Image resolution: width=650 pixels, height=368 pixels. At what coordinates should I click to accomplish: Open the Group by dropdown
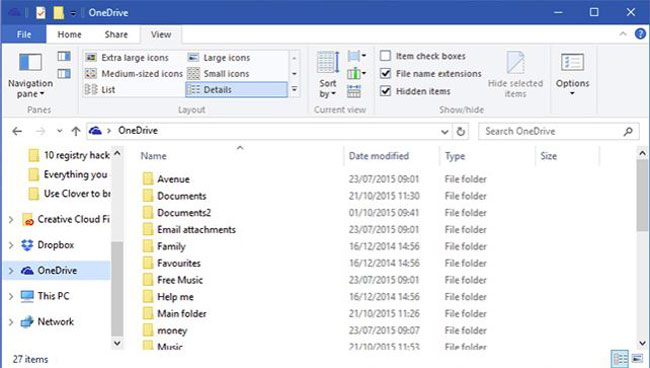(x=357, y=56)
